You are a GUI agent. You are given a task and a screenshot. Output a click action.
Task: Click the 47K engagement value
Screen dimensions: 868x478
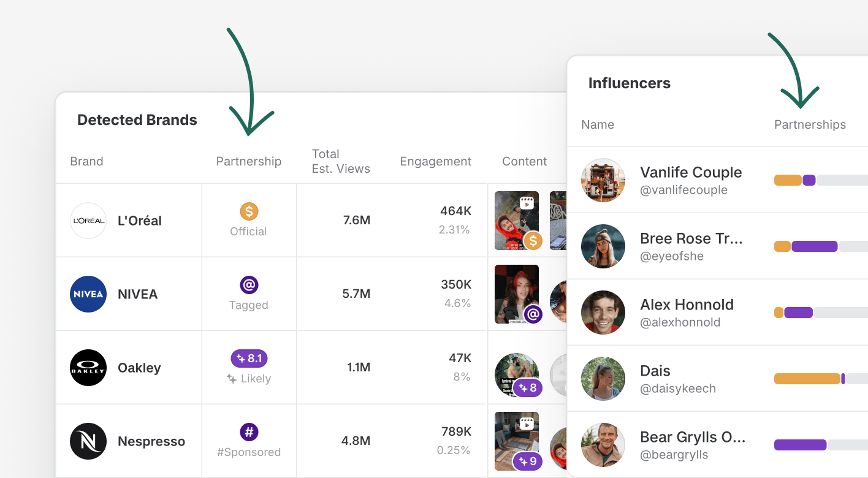[460, 358]
